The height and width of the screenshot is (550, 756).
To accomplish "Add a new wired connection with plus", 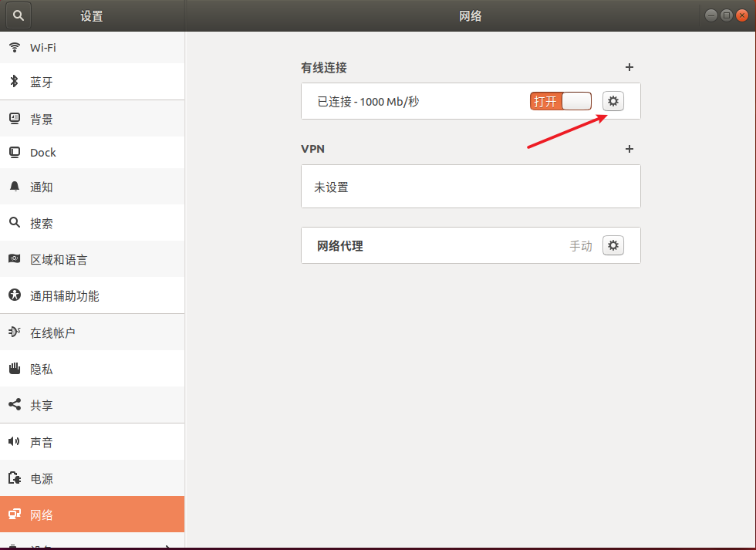I will tap(629, 67).
